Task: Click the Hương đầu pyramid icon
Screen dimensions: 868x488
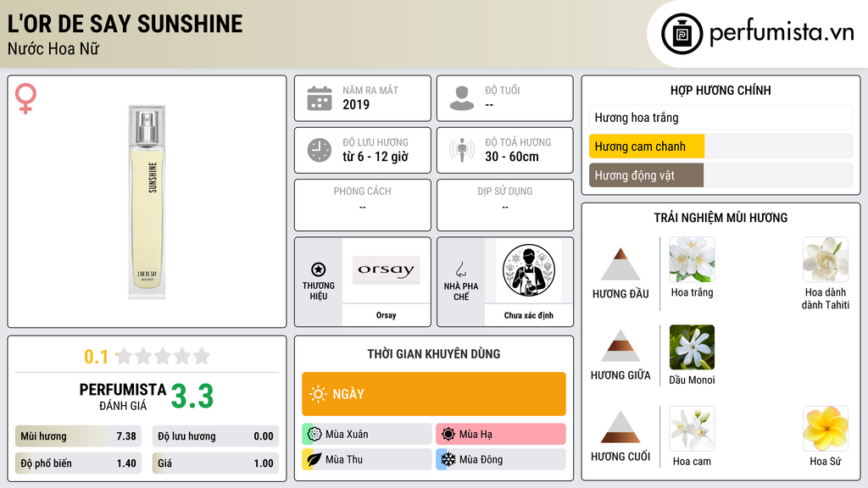Action: tap(620, 264)
